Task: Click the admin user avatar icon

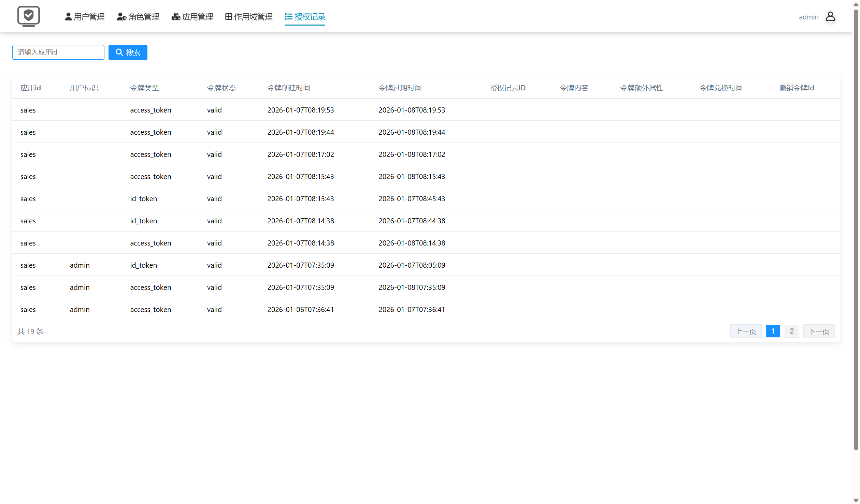Action: coord(830,17)
